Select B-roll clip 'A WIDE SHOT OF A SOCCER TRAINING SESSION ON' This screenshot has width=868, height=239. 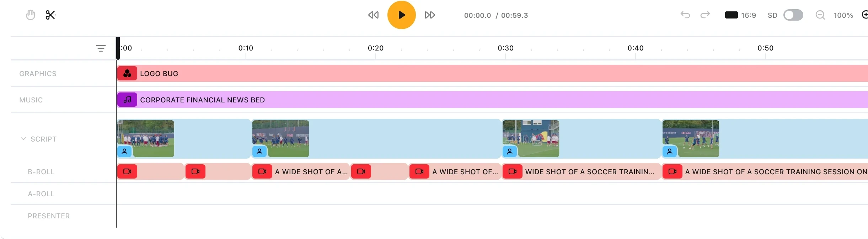click(765, 171)
